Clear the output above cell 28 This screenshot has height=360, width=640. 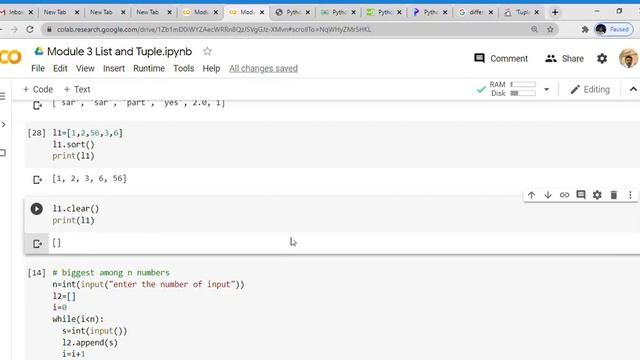tap(37, 106)
